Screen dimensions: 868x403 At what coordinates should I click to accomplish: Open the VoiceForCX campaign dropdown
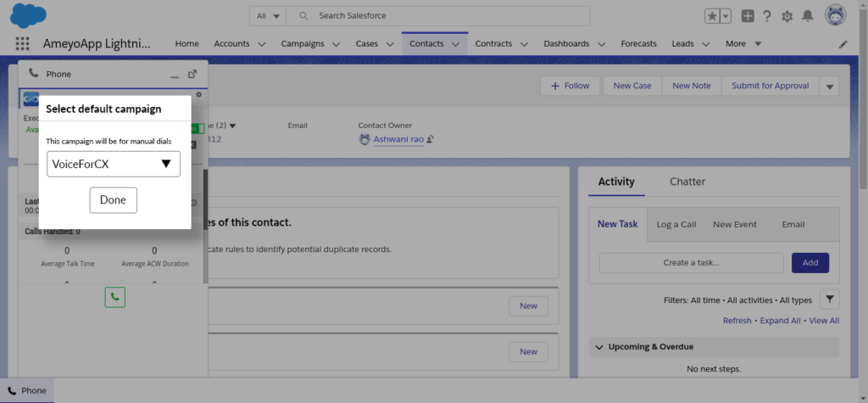pos(114,164)
